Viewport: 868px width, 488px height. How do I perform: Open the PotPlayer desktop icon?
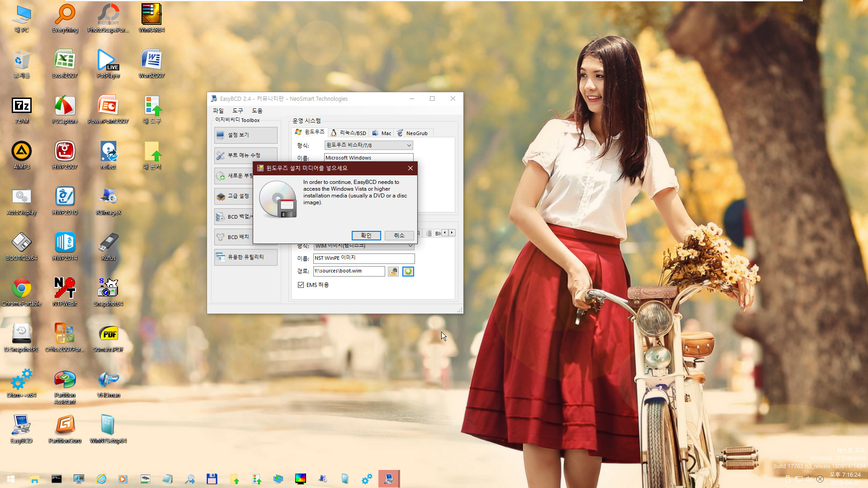108,64
